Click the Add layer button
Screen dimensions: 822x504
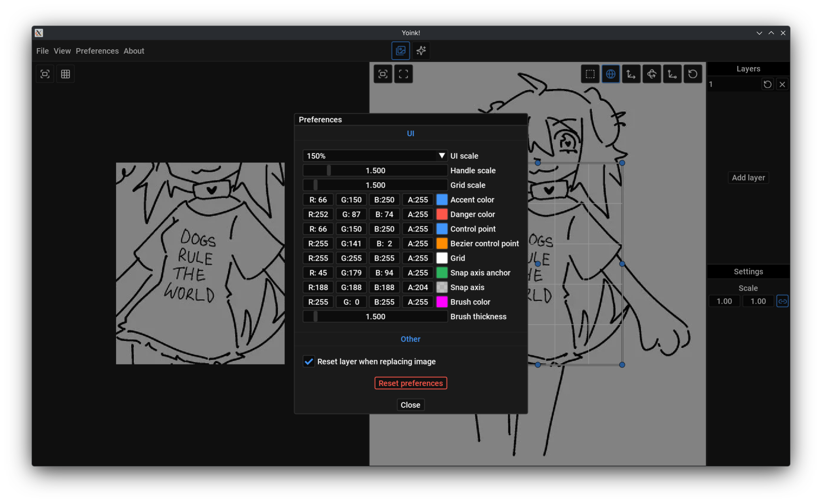point(748,177)
